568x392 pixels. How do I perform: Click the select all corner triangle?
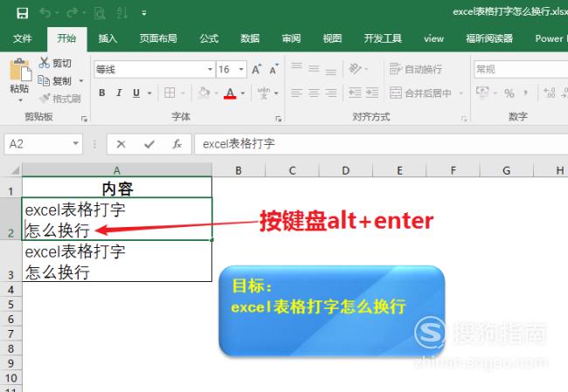pyautogui.click(x=15, y=169)
